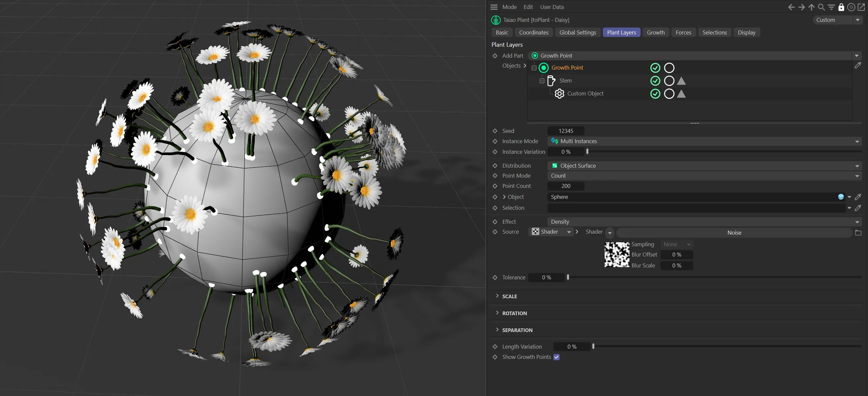Click the lock icon in the attribute manager header
Viewport: 868px width, 396px height.
tap(841, 7)
